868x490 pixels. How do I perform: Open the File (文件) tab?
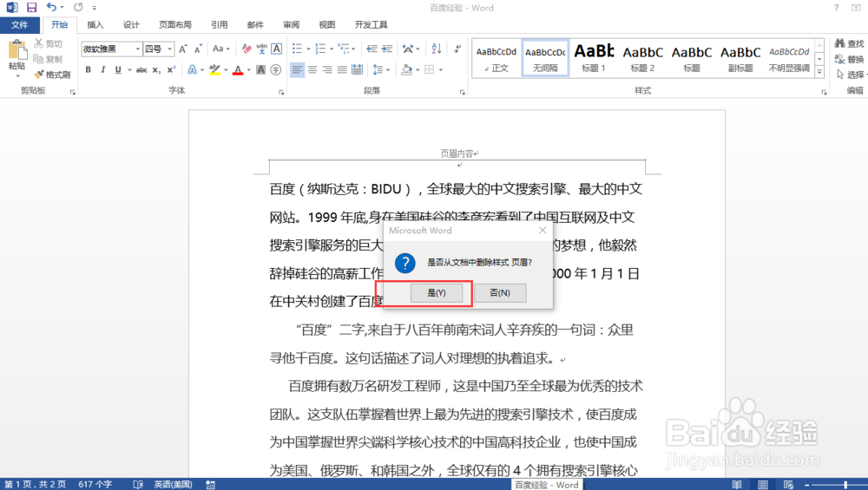(x=20, y=25)
